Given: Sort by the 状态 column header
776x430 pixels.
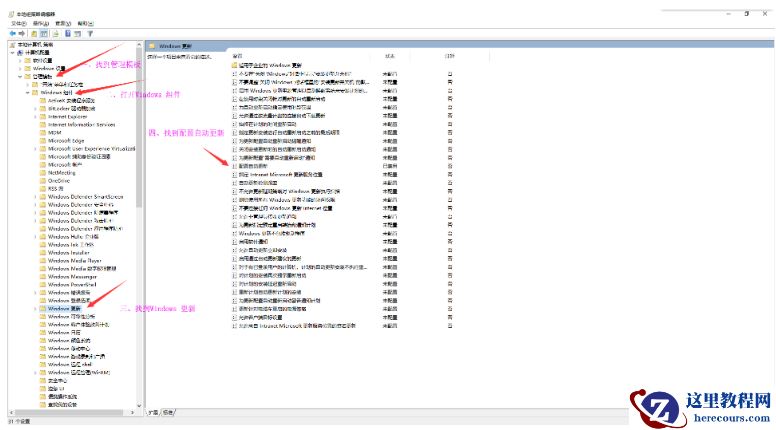Looking at the screenshot, I should (x=390, y=56).
